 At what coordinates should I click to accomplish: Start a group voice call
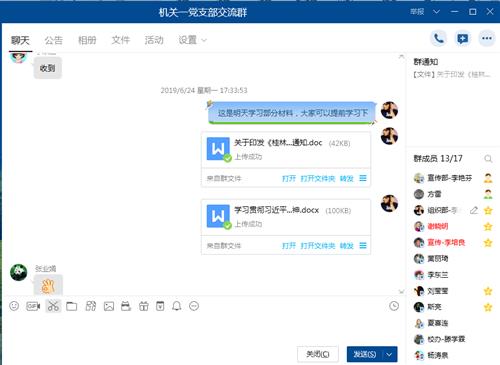(438, 39)
